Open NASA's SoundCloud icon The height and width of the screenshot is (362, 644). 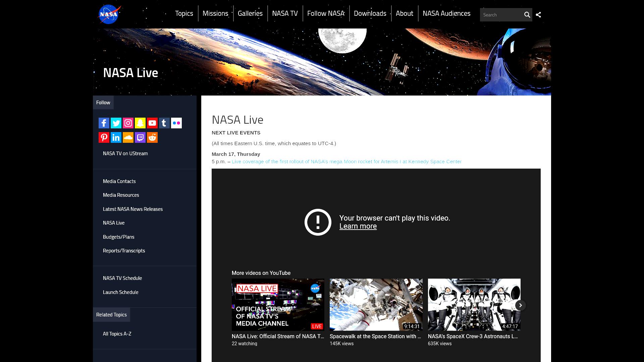click(128, 137)
